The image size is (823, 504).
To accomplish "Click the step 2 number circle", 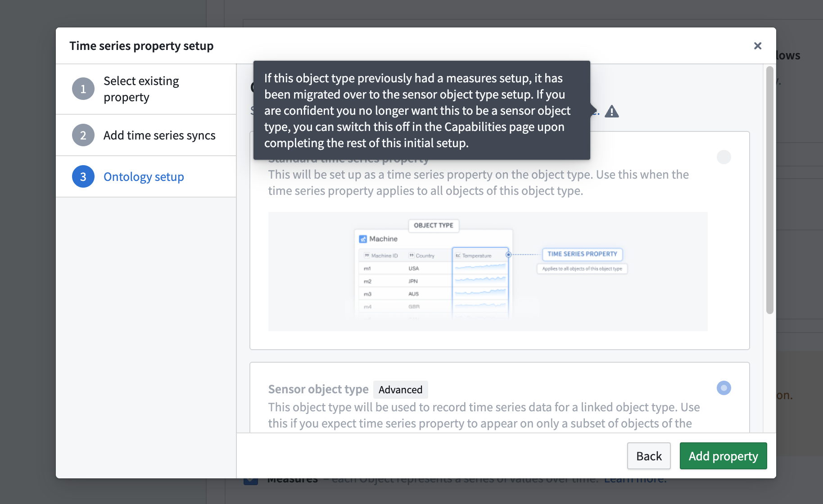I will pyautogui.click(x=83, y=135).
